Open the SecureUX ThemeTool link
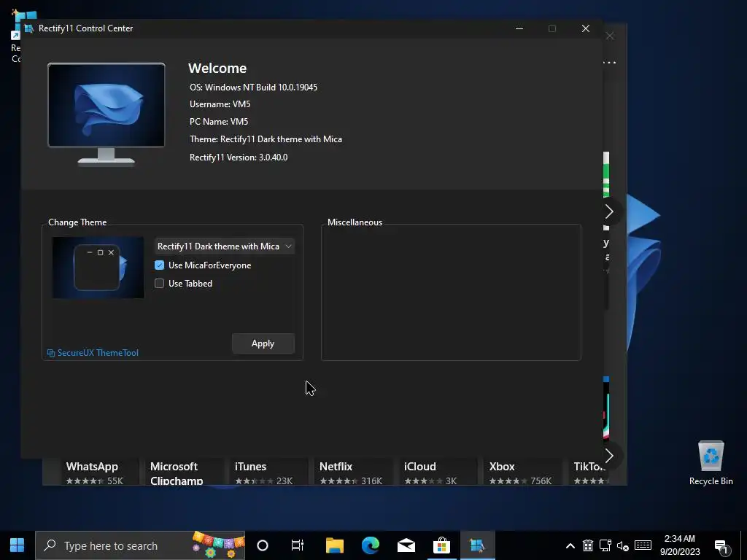 coord(93,353)
